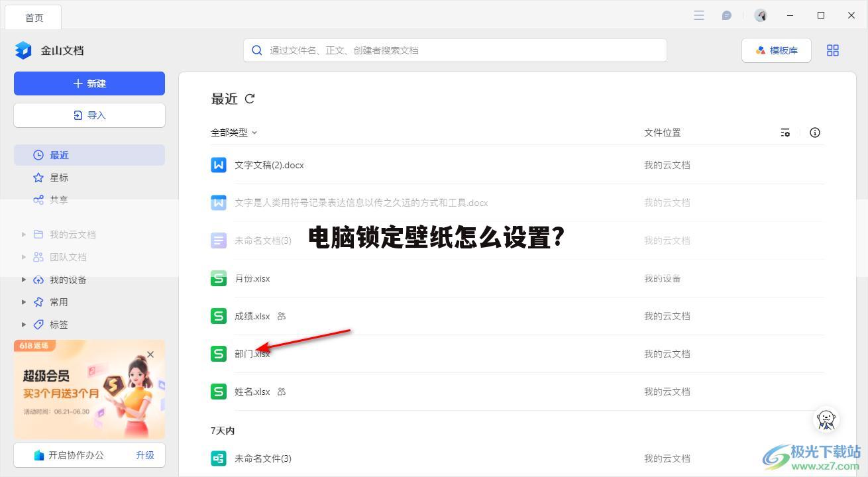
Task: Open 姓名.xlsx
Action: [x=252, y=392]
